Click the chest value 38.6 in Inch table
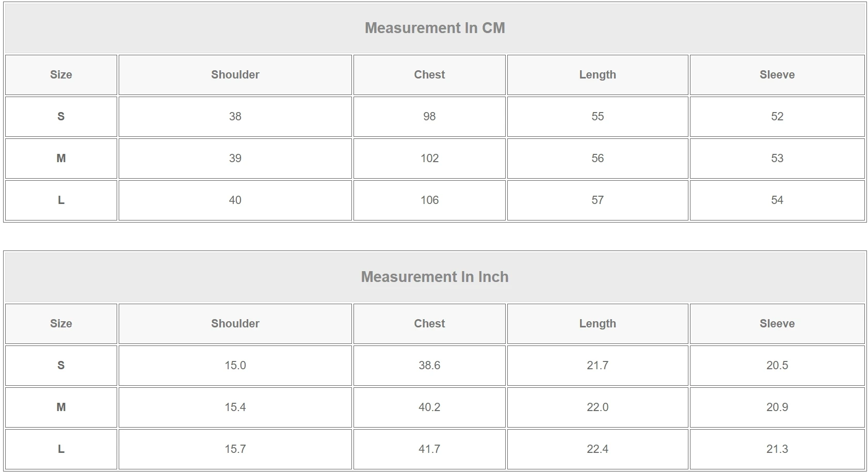The width and height of the screenshot is (868, 472). (429, 366)
